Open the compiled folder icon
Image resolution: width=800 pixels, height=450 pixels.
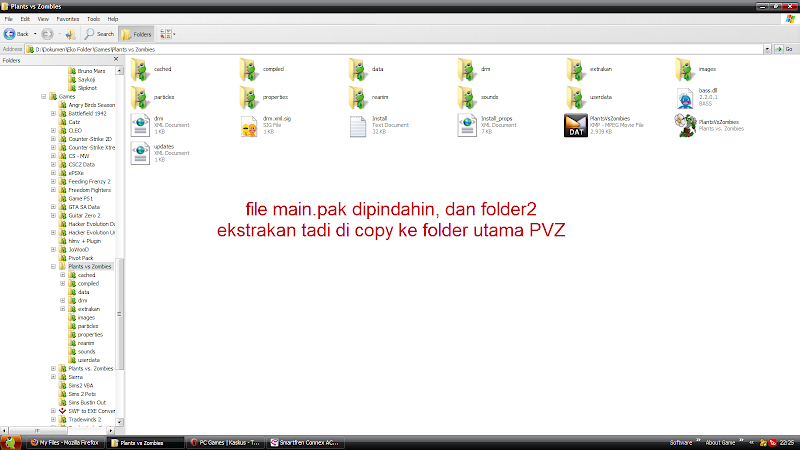point(249,70)
